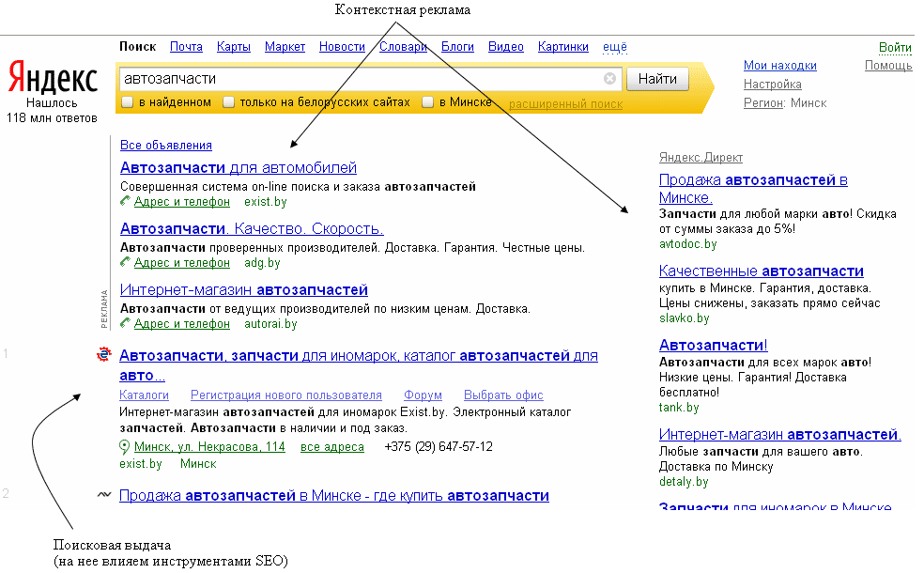Screen dimensions: 924x573
Task: Open the ad "Автозапчасти. Качество. Скорость."
Action: coord(252,228)
